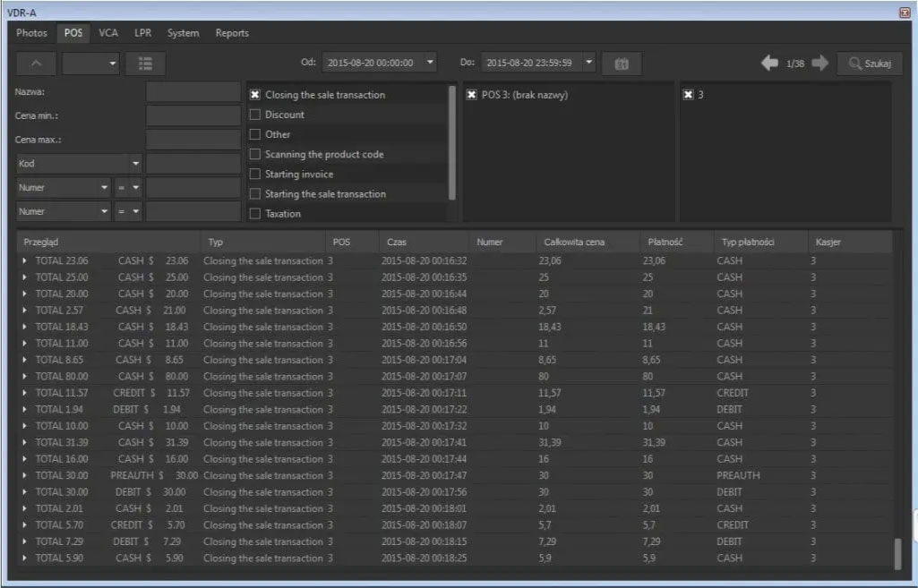Expand the TOTAL 30.00 PREAUTH row arrow
918x588 pixels.
point(25,475)
